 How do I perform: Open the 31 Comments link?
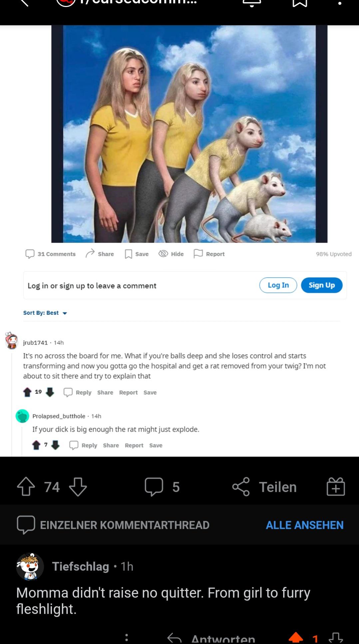pyautogui.click(x=51, y=254)
